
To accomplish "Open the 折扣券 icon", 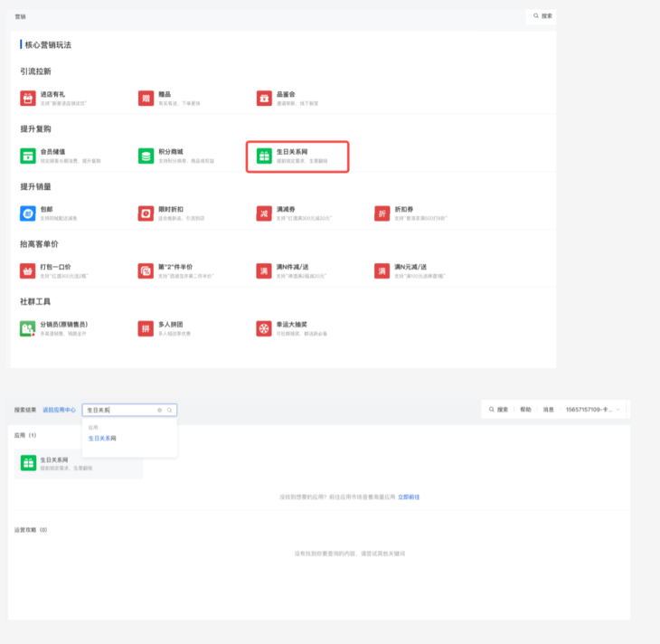I will pos(382,213).
